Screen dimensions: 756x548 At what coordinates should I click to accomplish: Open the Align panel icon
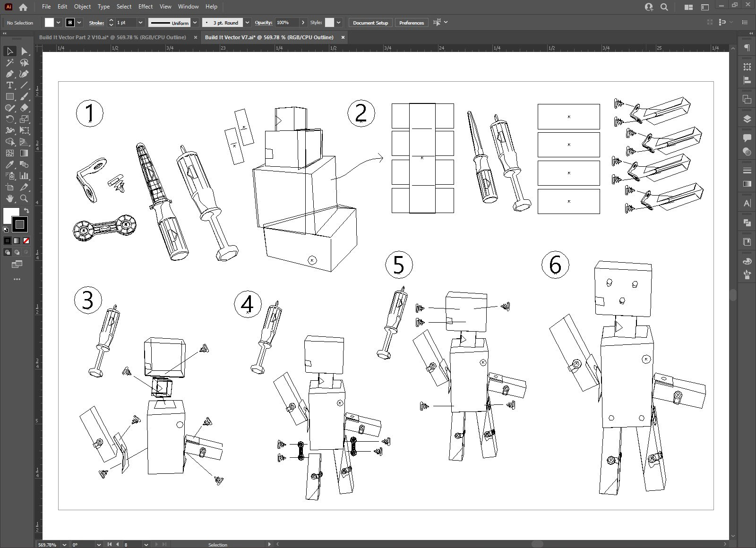pos(747,80)
